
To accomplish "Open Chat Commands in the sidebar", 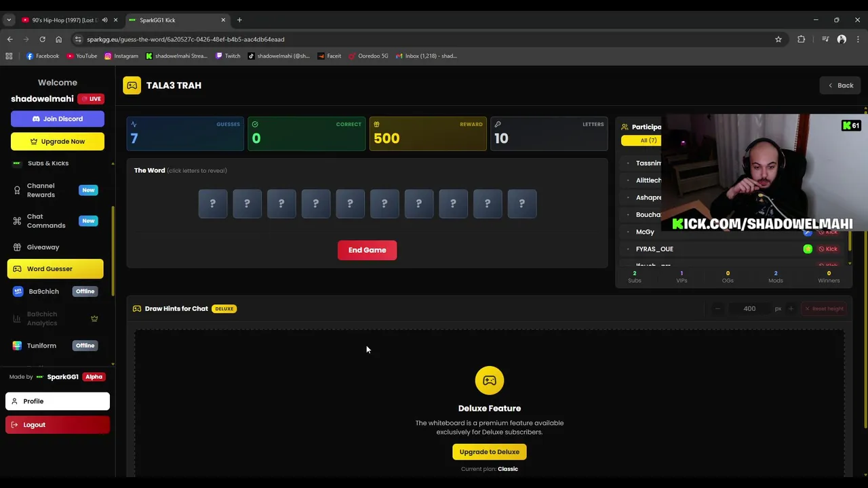I will pyautogui.click(x=56, y=221).
